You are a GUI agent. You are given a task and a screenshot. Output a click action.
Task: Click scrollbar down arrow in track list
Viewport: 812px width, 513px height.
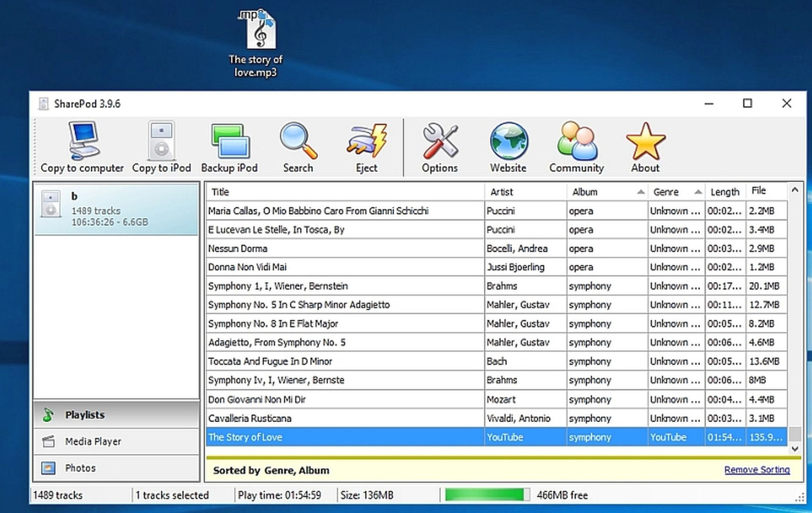coord(795,449)
